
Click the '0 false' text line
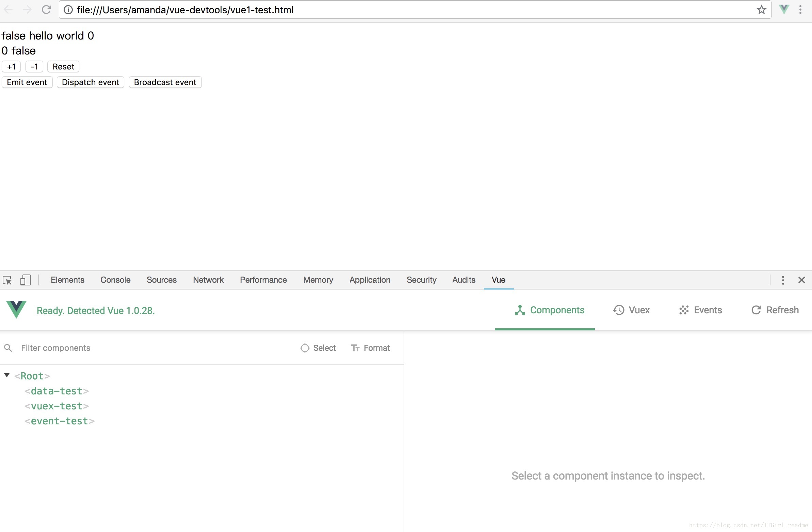click(x=18, y=50)
